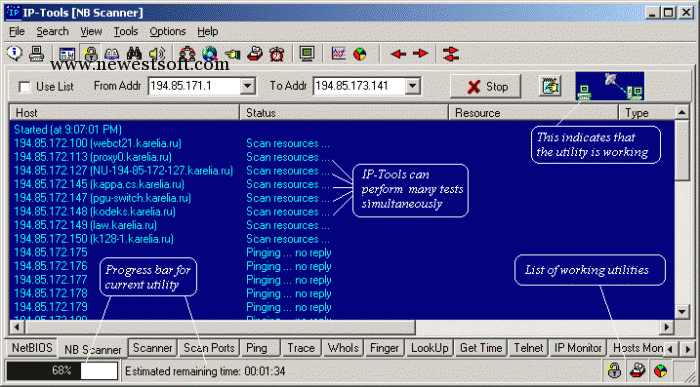Stop the running scan

coord(485,87)
